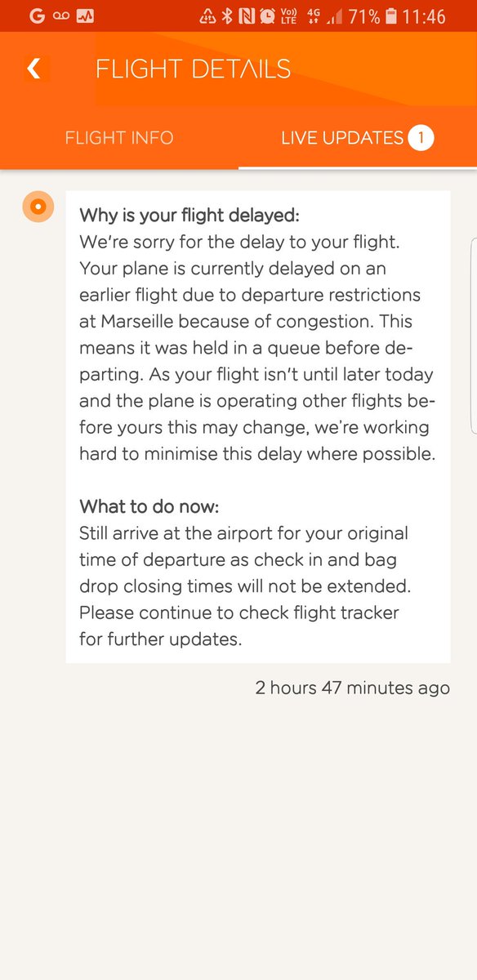Tap the 11:46 clock in the status bar
This screenshot has height=980, width=477.
tap(423, 16)
